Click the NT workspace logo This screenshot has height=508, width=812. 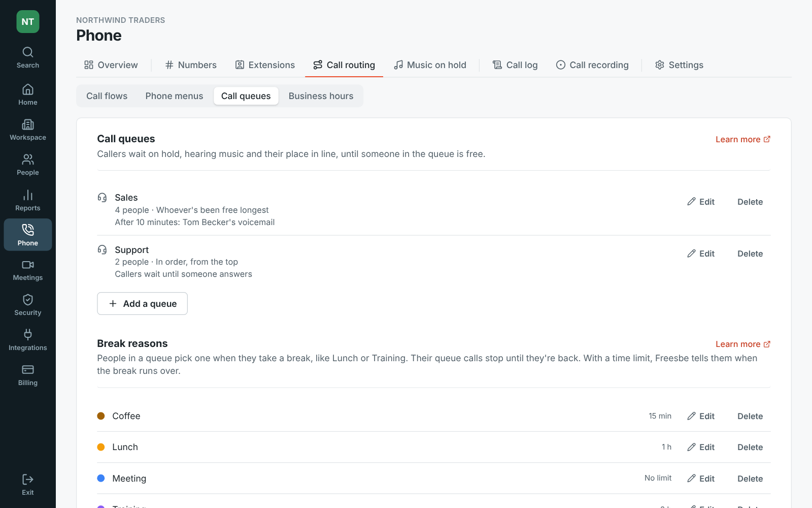(x=28, y=22)
